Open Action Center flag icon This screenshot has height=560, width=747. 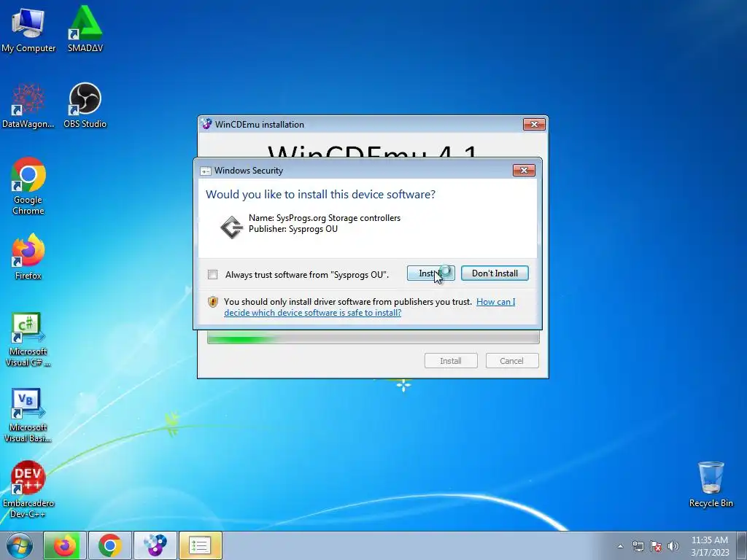click(x=656, y=546)
